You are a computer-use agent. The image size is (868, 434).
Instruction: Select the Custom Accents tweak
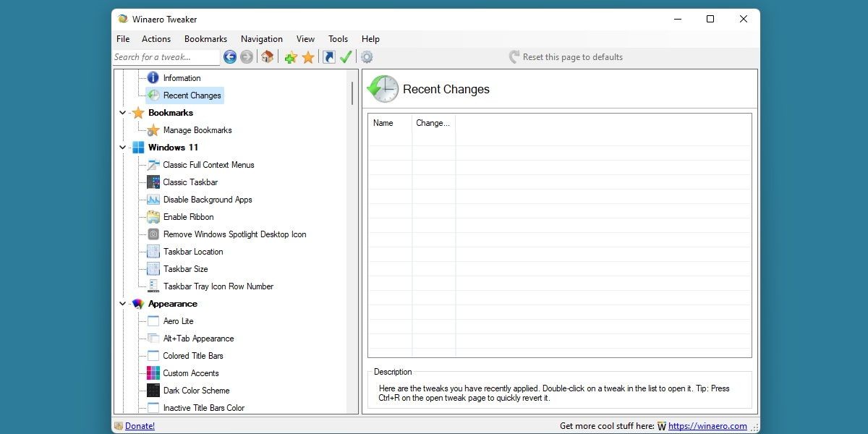pos(191,373)
